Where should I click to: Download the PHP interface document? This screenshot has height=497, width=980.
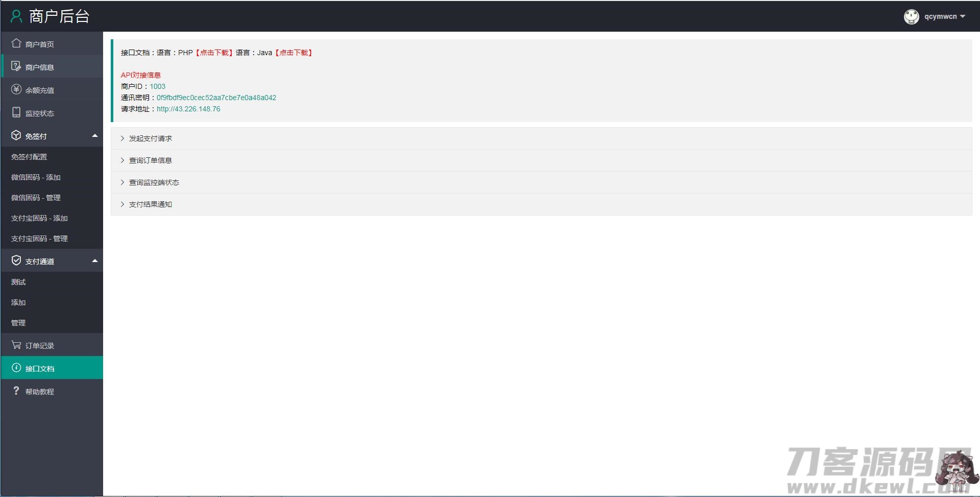[x=214, y=53]
